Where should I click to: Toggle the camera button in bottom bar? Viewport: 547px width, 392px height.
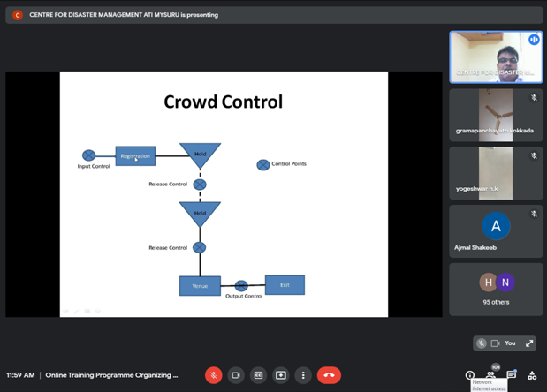[x=236, y=375]
